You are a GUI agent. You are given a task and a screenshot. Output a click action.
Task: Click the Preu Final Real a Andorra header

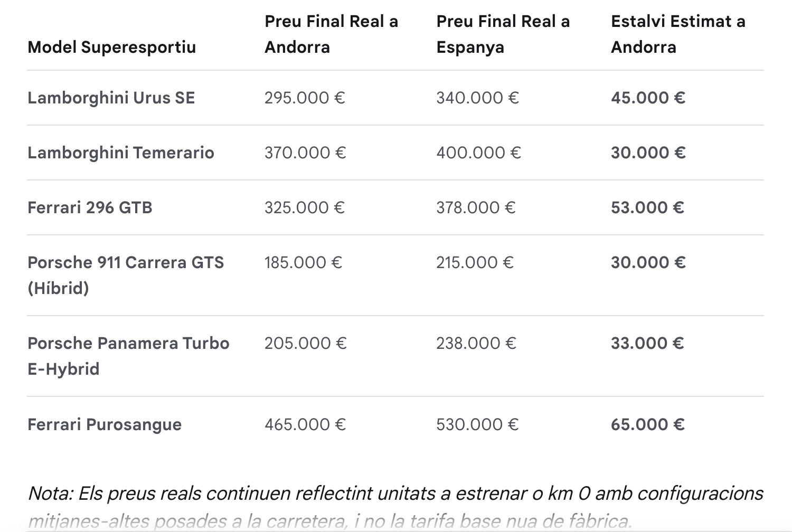click(x=331, y=34)
